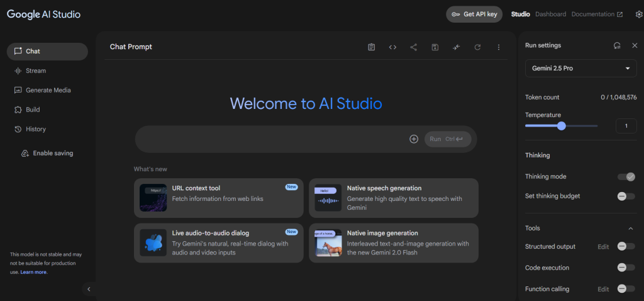
Task: Open the three-dot more options menu
Action: pos(499,47)
